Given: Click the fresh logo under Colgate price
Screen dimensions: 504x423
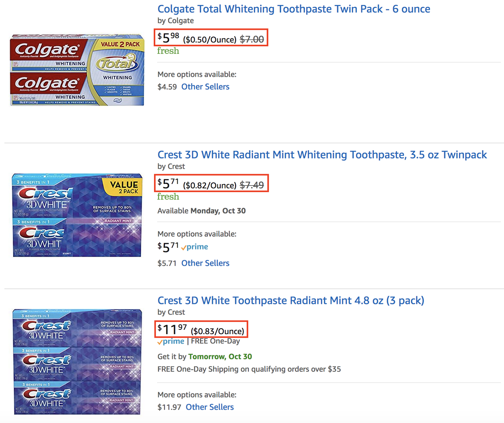Looking at the screenshot, I should (168, 51).
